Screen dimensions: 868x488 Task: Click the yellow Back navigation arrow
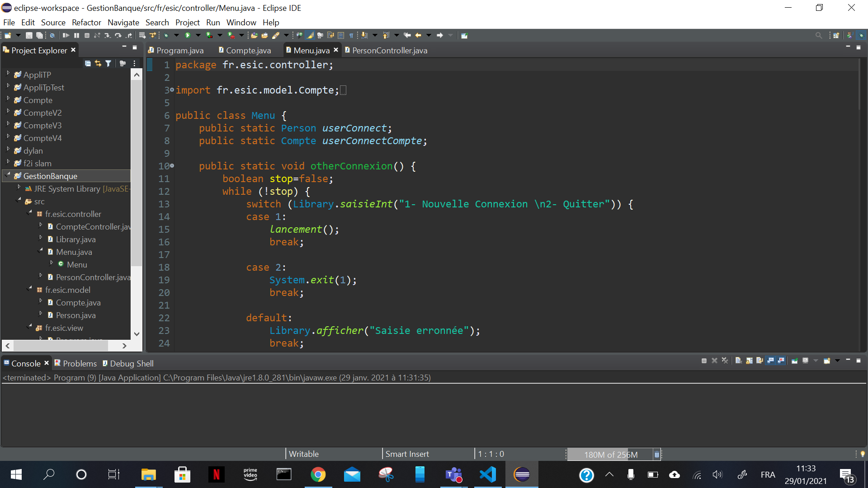click(418, 35)
